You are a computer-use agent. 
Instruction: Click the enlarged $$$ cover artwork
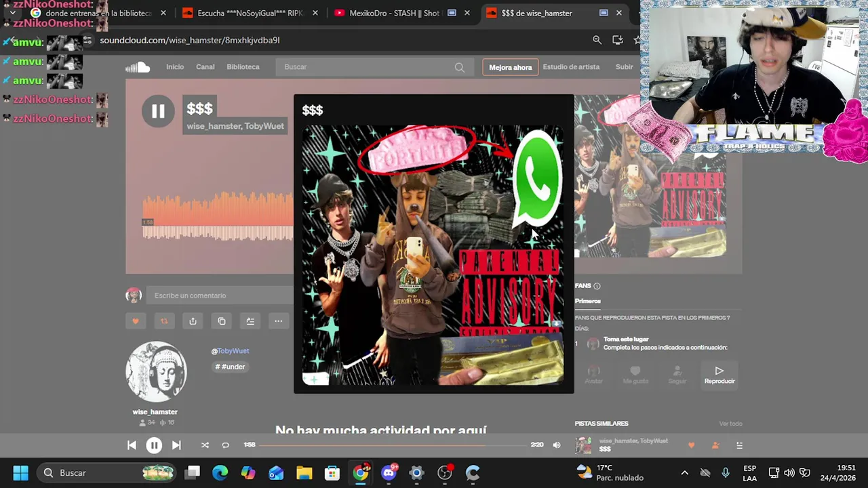(433, 255)
